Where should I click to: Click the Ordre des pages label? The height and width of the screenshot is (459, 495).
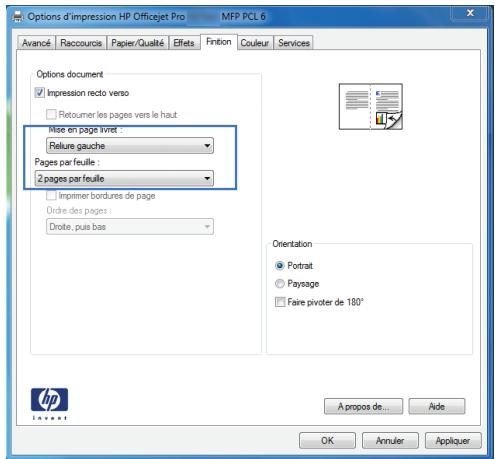click(x=79, y=210)
